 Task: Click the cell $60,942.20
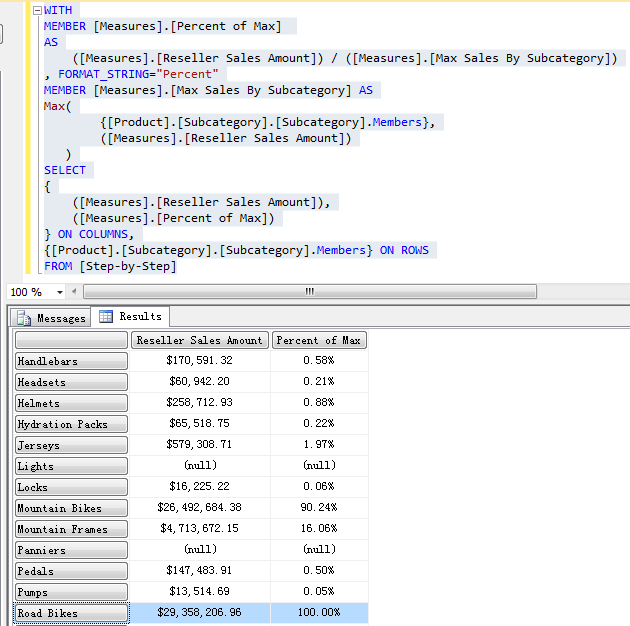(200, 381)
